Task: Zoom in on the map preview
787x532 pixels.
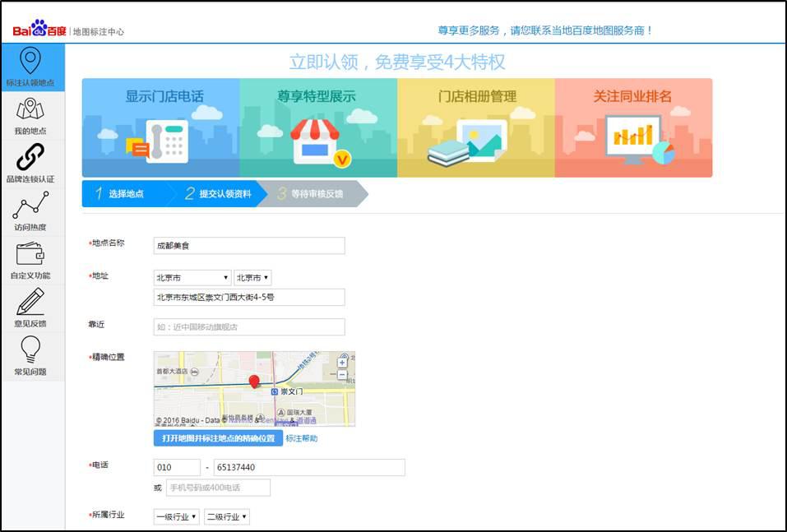Action: [342, 363]
